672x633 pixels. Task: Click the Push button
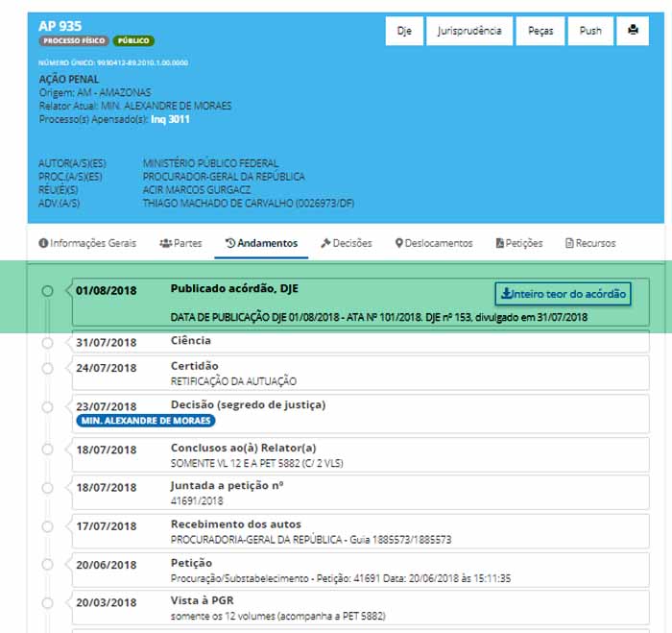click(590, 31)
